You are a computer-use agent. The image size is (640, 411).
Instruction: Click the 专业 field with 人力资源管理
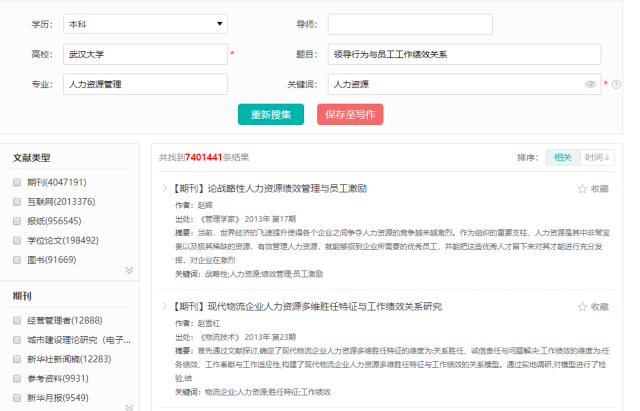[145, 84]
